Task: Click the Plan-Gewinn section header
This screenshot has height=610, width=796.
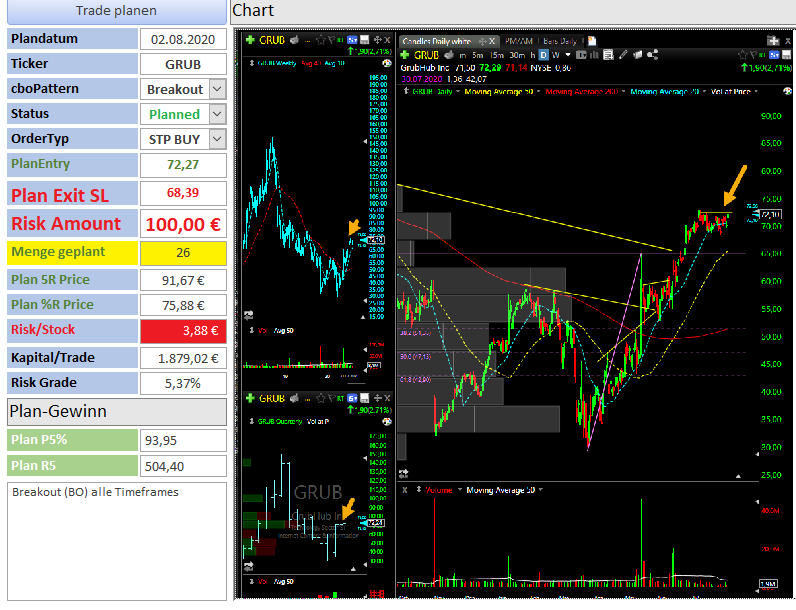Action: click(x=117, y=412)
